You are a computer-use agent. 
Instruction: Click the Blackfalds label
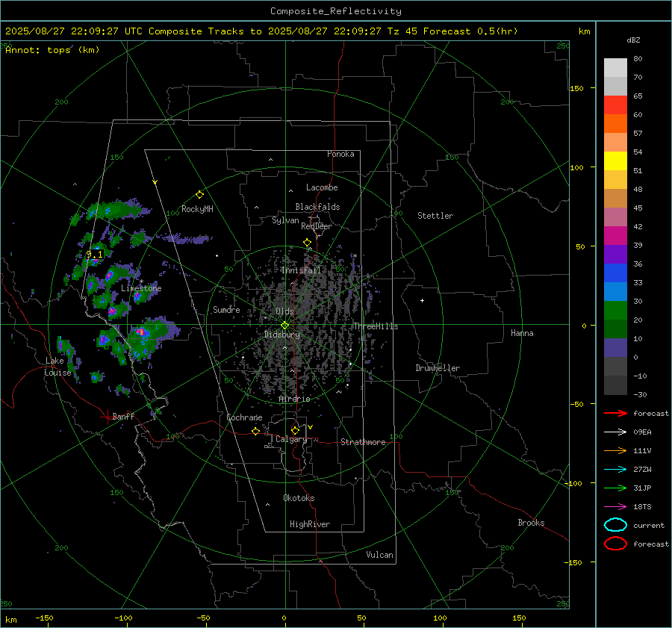click(317, 207)
